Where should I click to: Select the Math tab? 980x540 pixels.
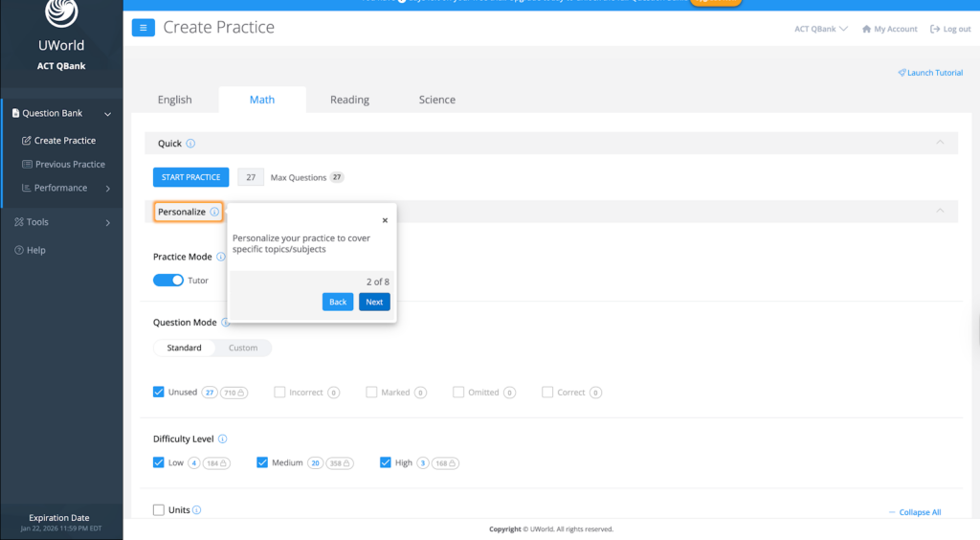coord(262,100)
